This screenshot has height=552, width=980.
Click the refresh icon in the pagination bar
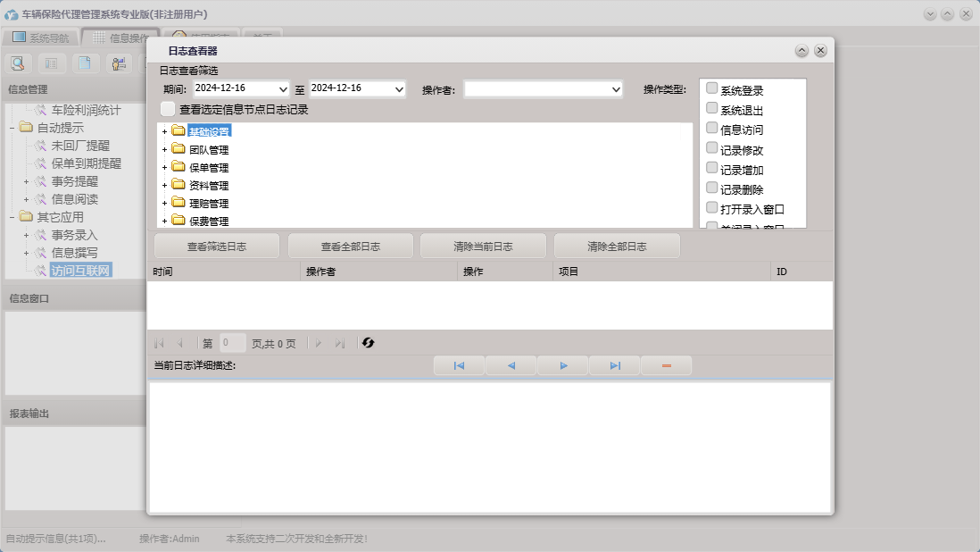pyautogui.click(x=368, y=343)
